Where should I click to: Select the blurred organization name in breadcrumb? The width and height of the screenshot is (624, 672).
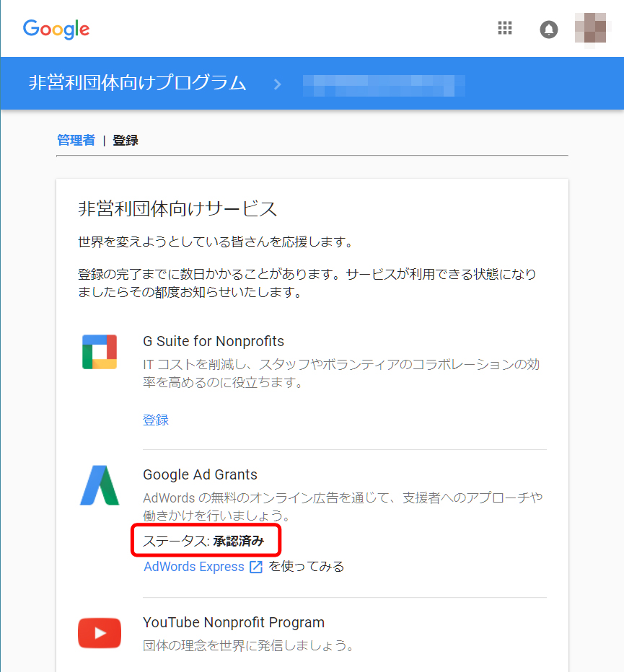point(384,85)
